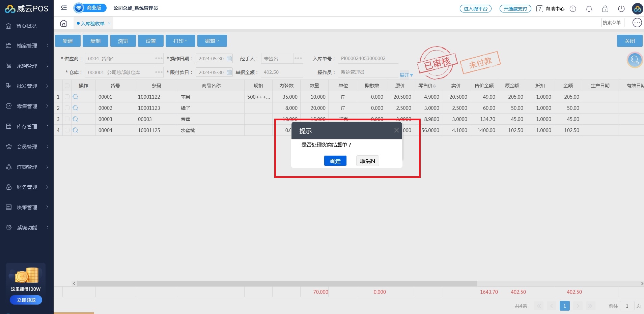Viewport: 644px width, 314px height.
Task: Tick the checkbox for row 2
Action: (x=67, y=108)
